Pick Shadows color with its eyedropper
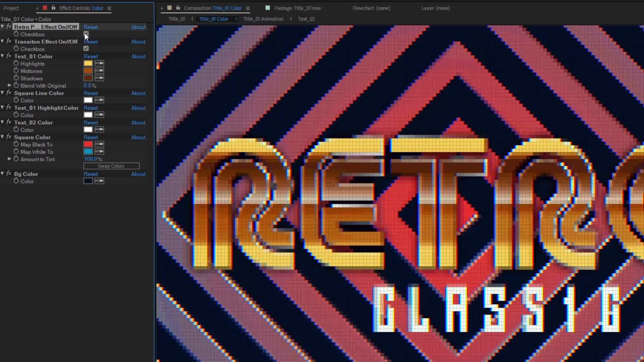This screenshot has height=362, width=644. (99, 78)
